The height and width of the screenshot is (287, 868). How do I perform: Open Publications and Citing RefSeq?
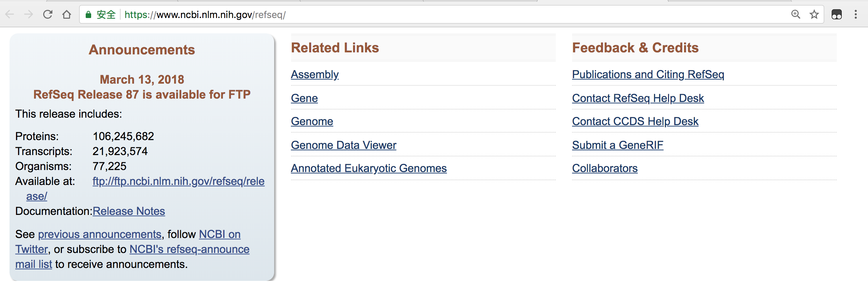pyautogui.click(x=648, y=74)
